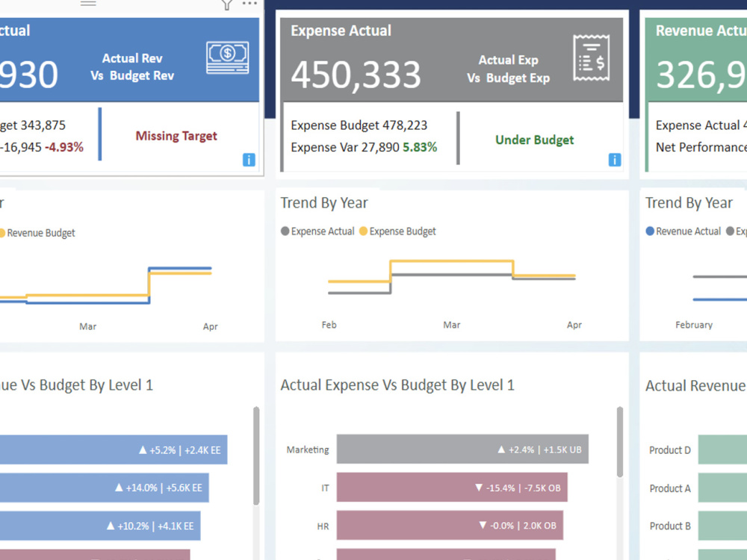Click the Missing Target status text
Screen dimensions: 747x560
(176, 136)
